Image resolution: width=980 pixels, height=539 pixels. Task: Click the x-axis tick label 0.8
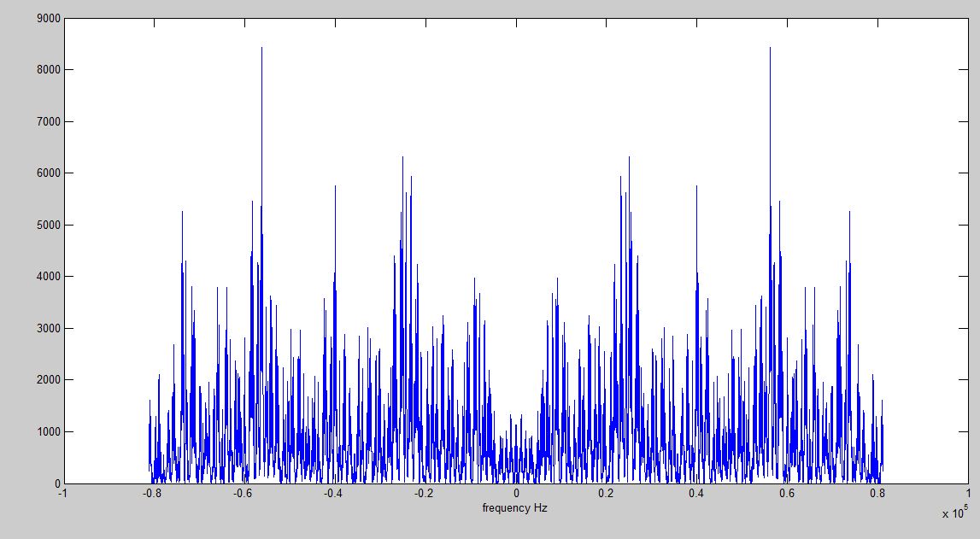(x=877, y=494)
